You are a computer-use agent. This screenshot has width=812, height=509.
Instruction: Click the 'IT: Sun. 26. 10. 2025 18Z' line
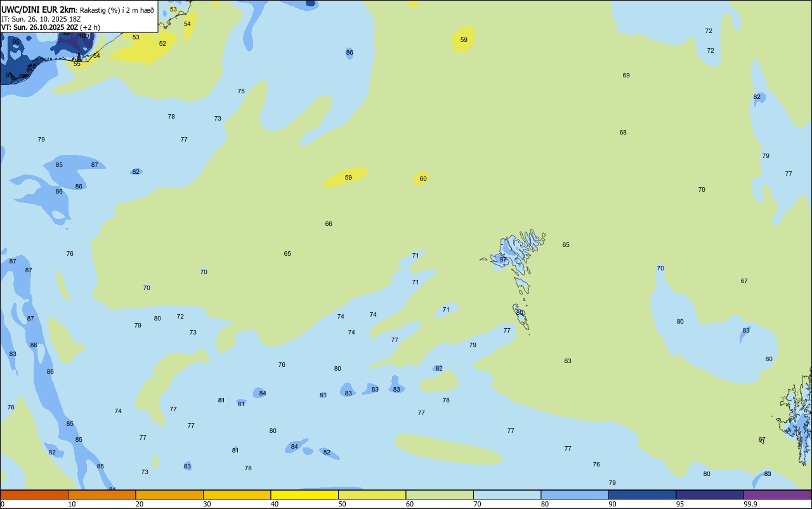[x=41, y=19]
